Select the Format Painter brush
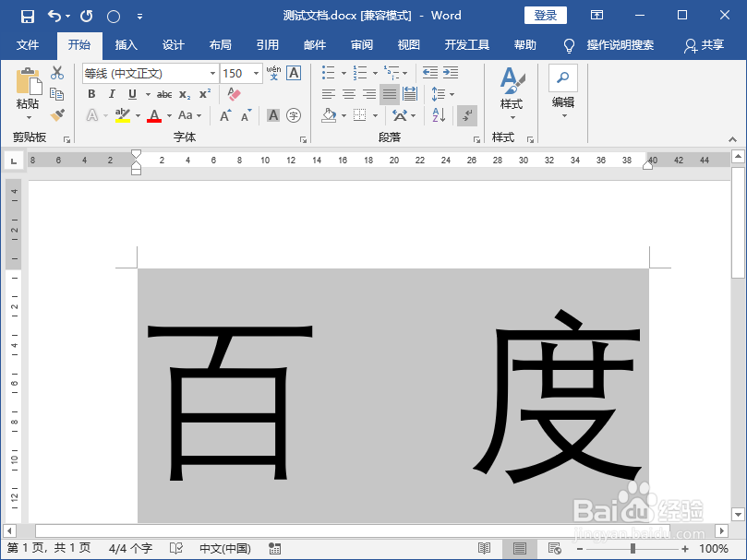Viewport: 747px width, 560px height. click(57, 114)
